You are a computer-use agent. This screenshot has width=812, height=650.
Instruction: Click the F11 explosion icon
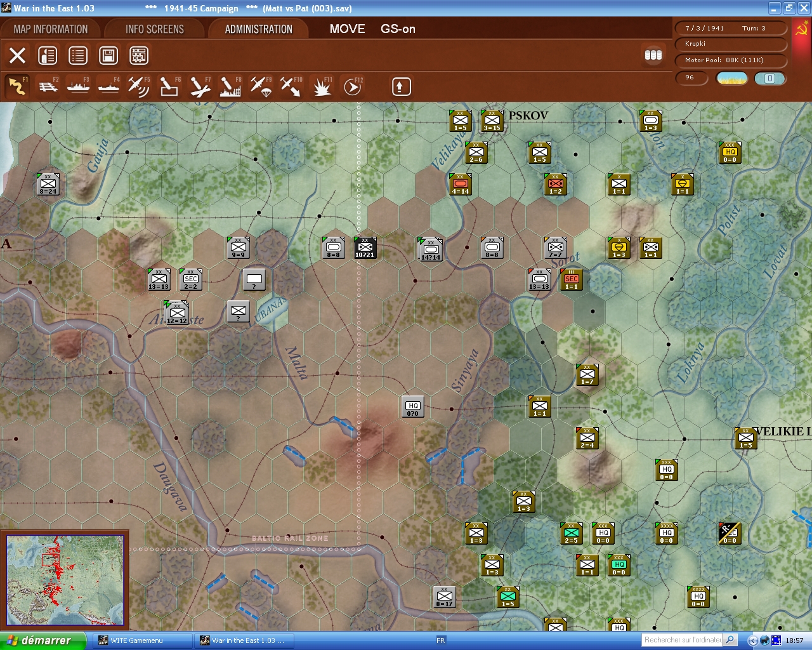click(322, 86)
